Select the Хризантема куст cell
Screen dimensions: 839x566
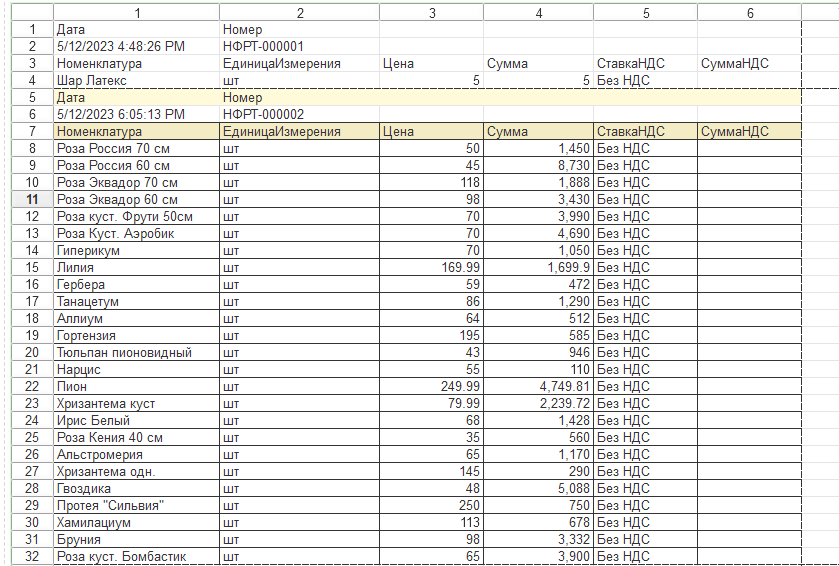pos(136,403)
